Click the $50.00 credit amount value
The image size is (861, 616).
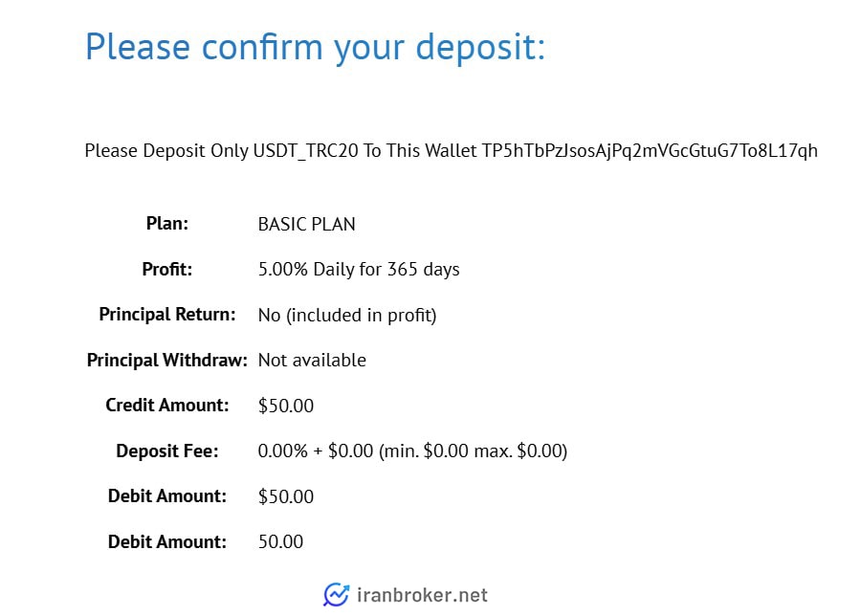tap(285, 406)
